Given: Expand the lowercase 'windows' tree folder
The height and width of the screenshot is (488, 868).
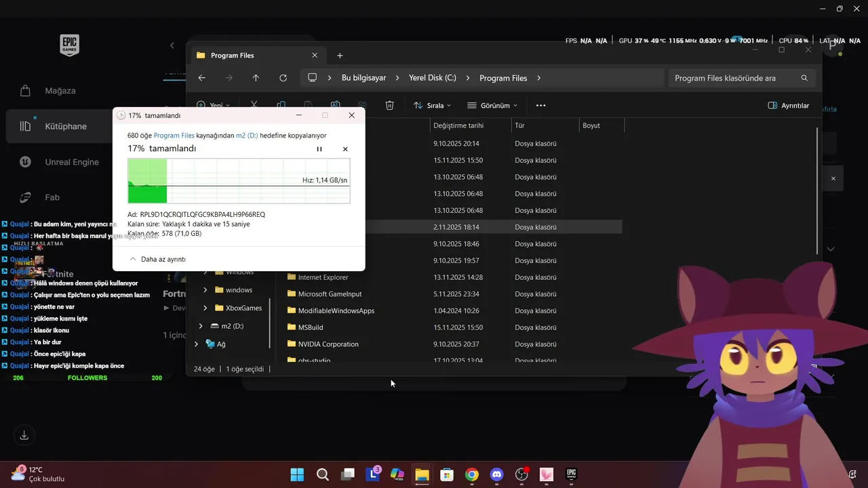Looking at the screenshot, I should (x=205, y=290).
